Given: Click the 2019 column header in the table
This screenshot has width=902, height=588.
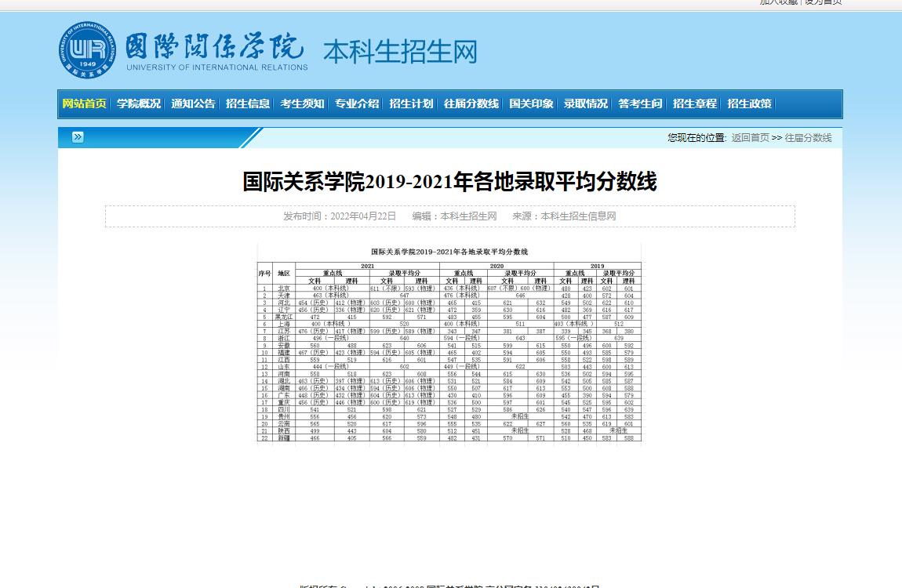Looking at the screenshot, I should [x=598, y=266].
